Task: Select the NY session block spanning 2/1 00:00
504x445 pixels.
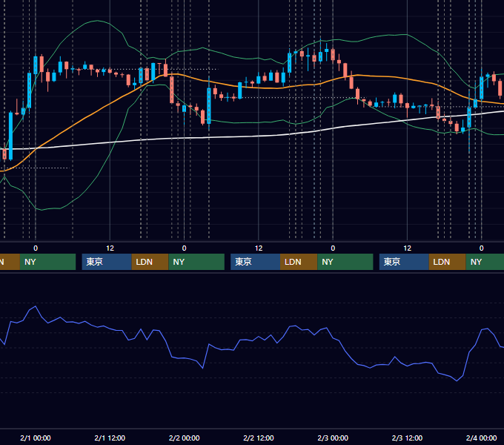Action: click(x=47, y=262)
